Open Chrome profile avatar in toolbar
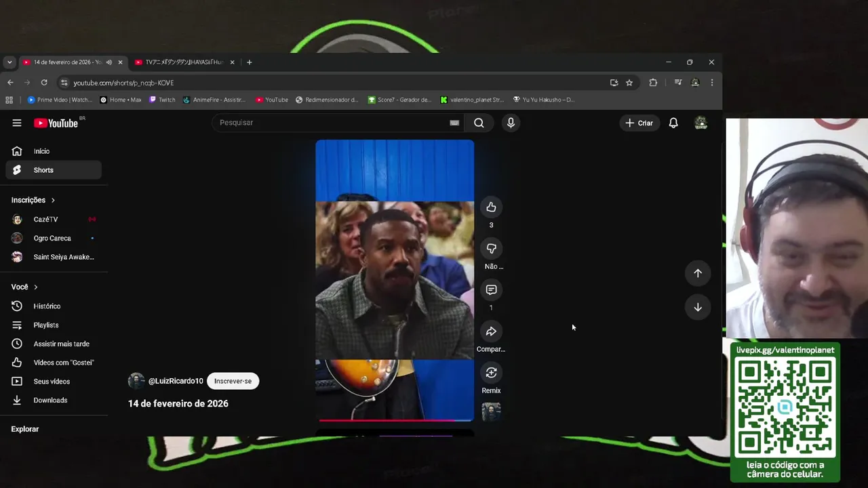Viewport: 868px width, 488px height. pos(695,83)
